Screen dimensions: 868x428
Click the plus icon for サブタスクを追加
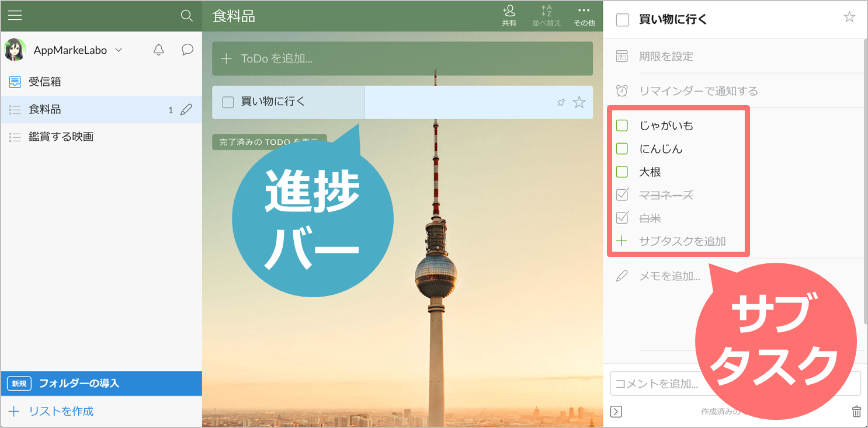[622, 241]
